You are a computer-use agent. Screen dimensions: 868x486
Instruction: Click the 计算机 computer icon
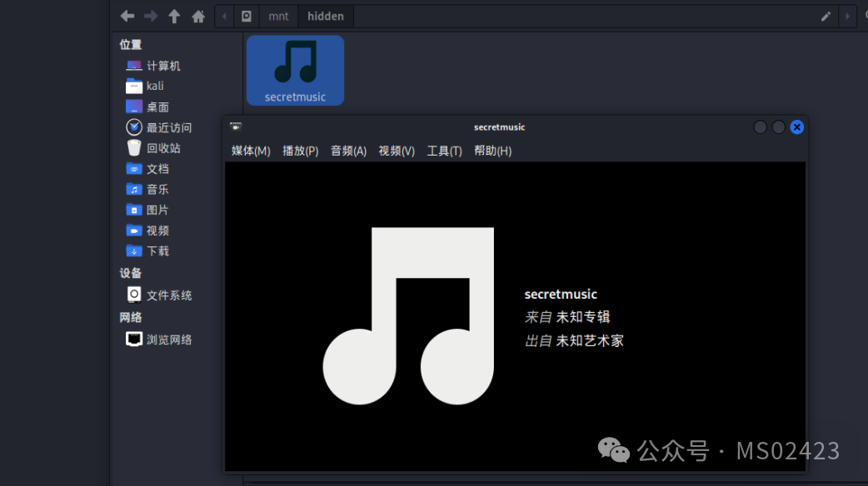point(134,66)
